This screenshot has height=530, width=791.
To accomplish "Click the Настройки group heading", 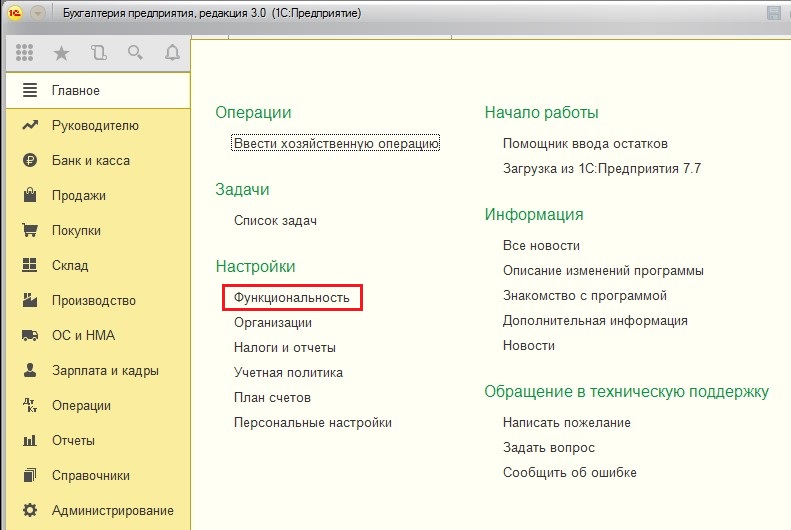I will tap(255, 266).
